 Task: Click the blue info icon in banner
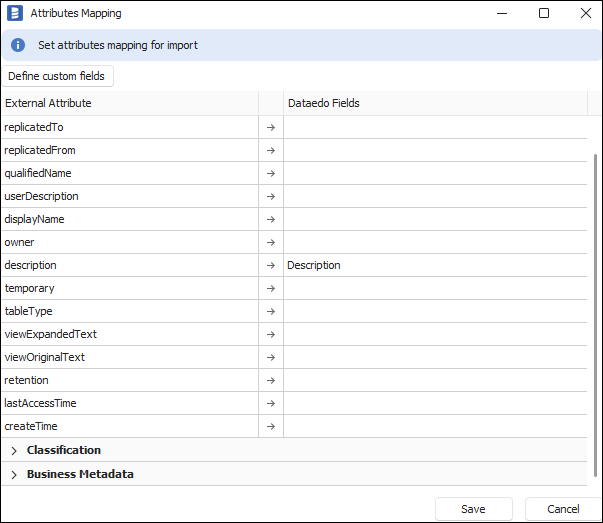click(x=18, y=45)
